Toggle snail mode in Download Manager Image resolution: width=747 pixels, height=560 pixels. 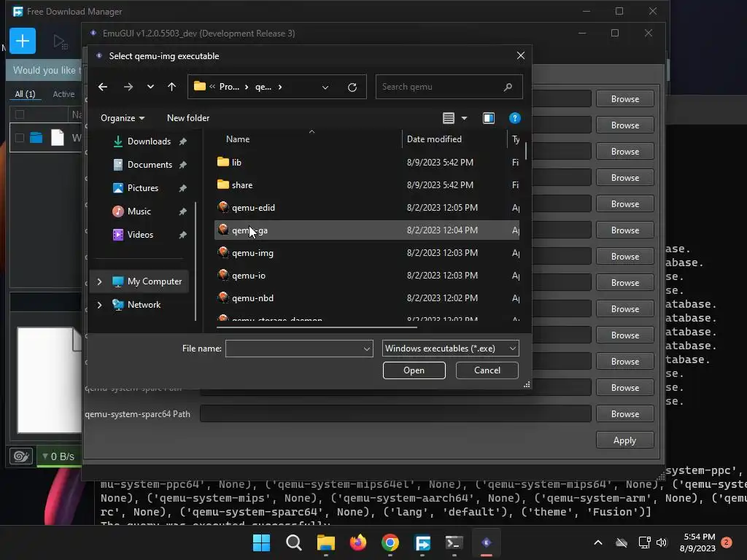(x=21, y=456)
